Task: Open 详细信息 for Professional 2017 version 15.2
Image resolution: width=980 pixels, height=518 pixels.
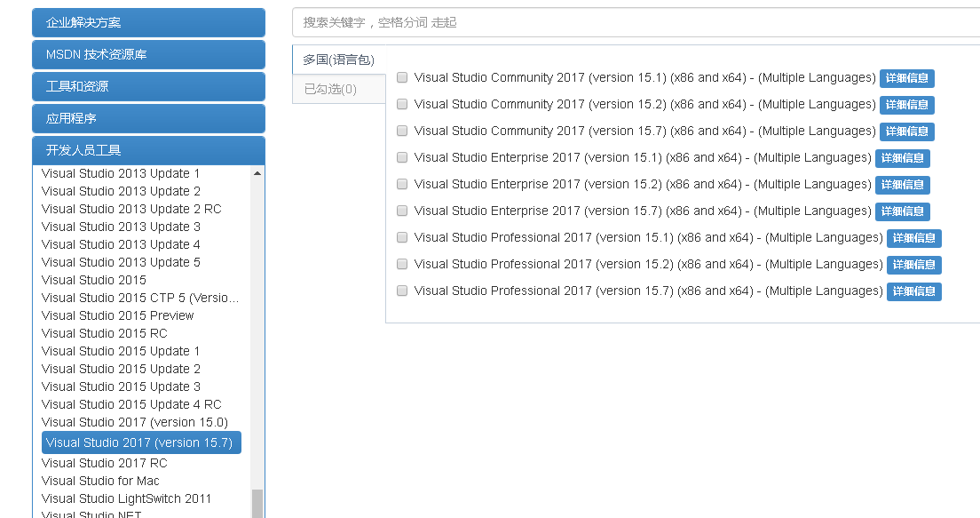Action: pos(913,266)
